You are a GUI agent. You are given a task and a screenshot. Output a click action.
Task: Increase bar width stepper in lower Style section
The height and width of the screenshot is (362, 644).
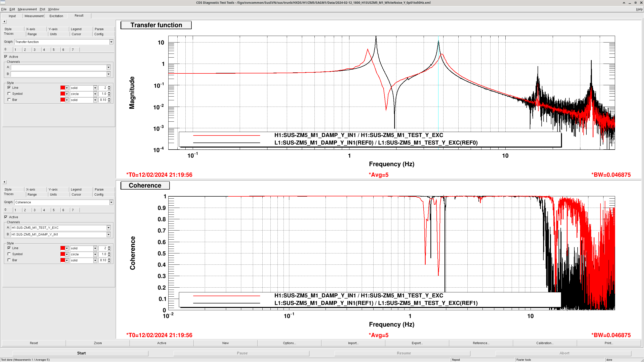(x=109, y=259)
